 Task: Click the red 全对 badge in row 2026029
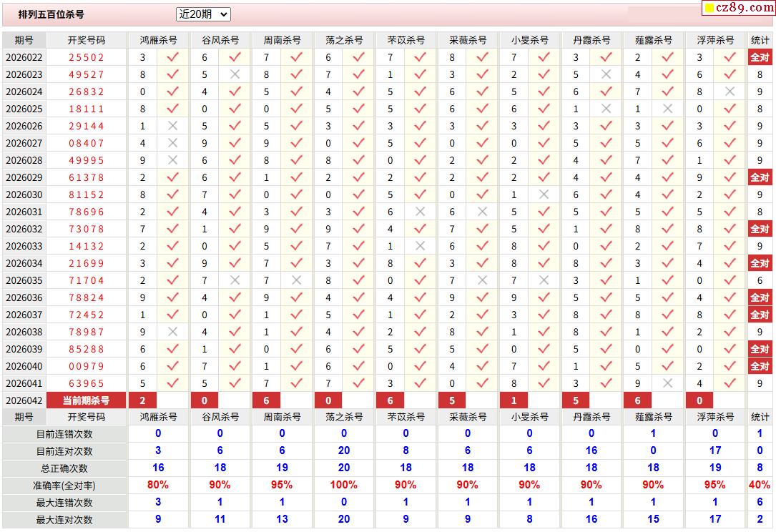(760, 177)
